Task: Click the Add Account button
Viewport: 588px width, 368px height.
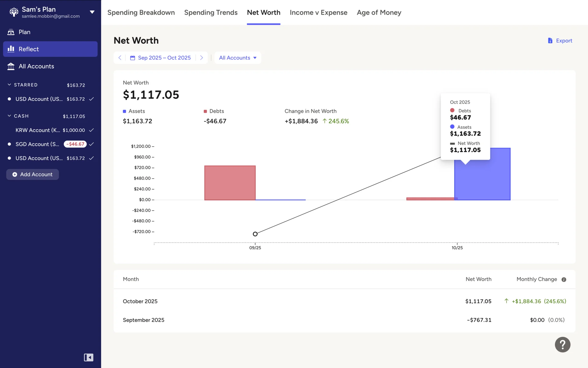Action: (32, 174)
